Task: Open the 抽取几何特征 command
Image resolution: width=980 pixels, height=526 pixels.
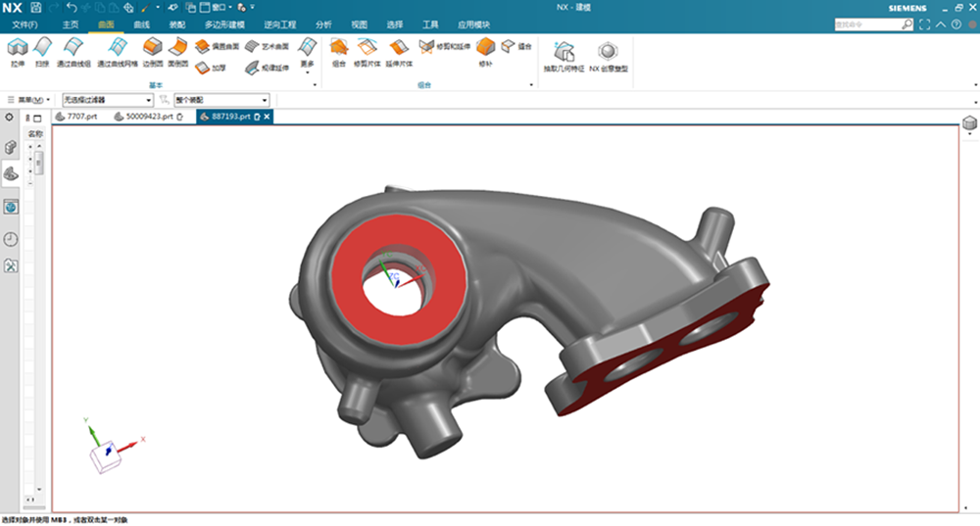Action: click(x=563, y=55)
